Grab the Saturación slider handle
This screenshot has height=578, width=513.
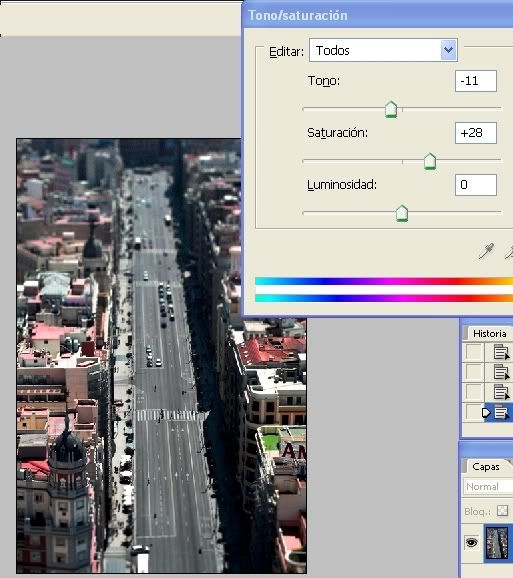coord(430,161)
